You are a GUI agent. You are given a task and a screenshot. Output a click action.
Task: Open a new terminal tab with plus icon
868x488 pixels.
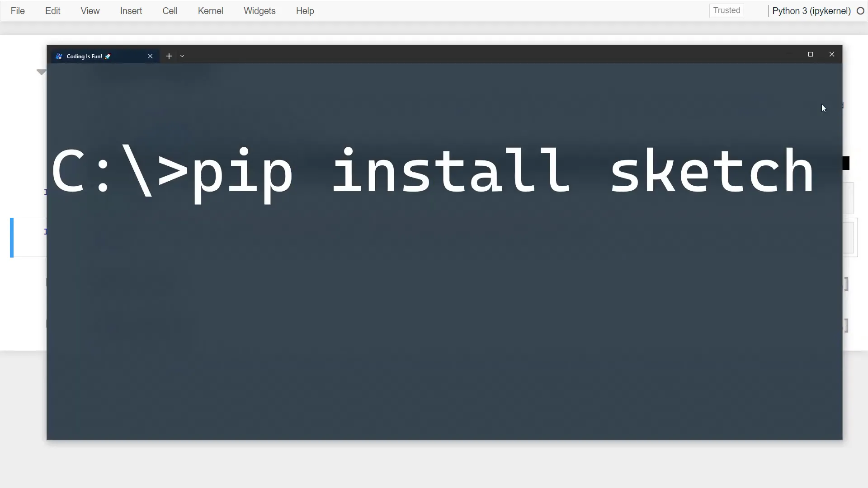(169, 56)
